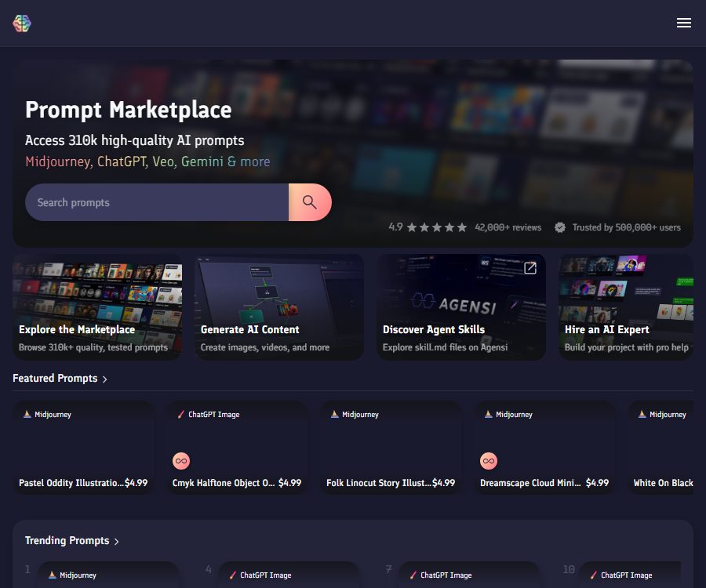Open Discover Agent Skills card
This screenshot has width=706, height=588.
click(461, 307)
